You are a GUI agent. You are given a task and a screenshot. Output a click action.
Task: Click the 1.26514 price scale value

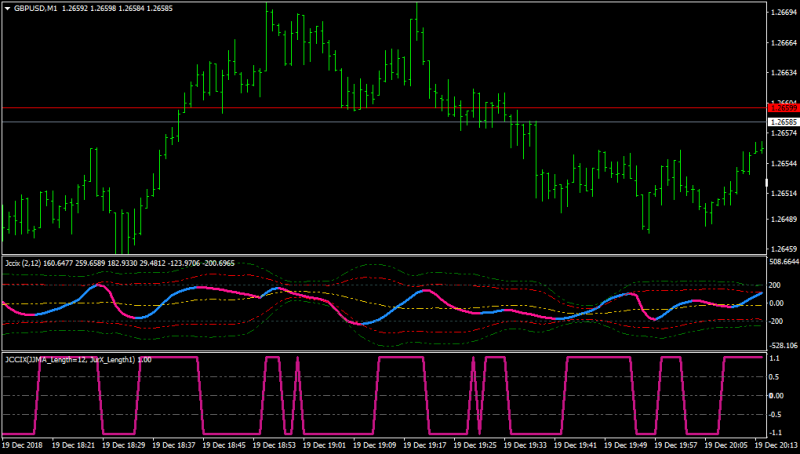pos(784,193)
